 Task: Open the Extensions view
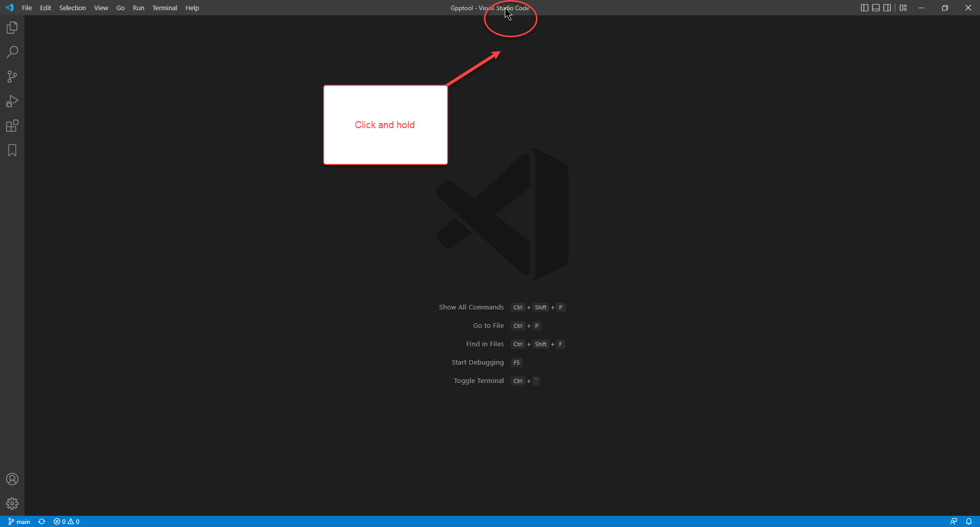click(x=12, y=126)
